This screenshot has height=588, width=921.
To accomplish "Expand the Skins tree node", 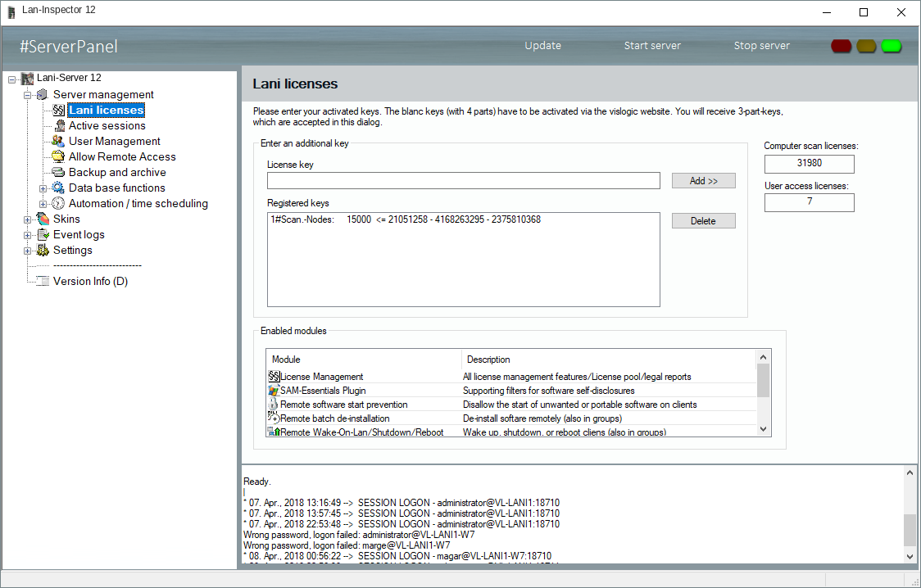I will pos(27,219).
